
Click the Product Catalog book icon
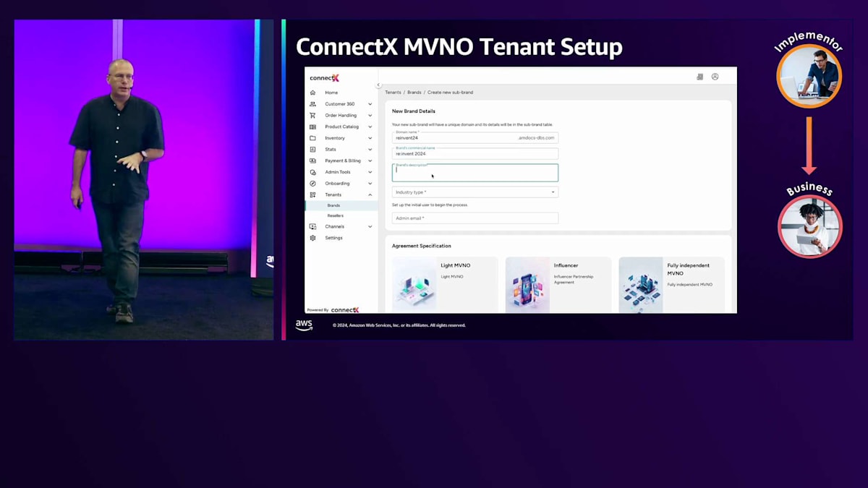pyautogui.click(x=312, y=127)
